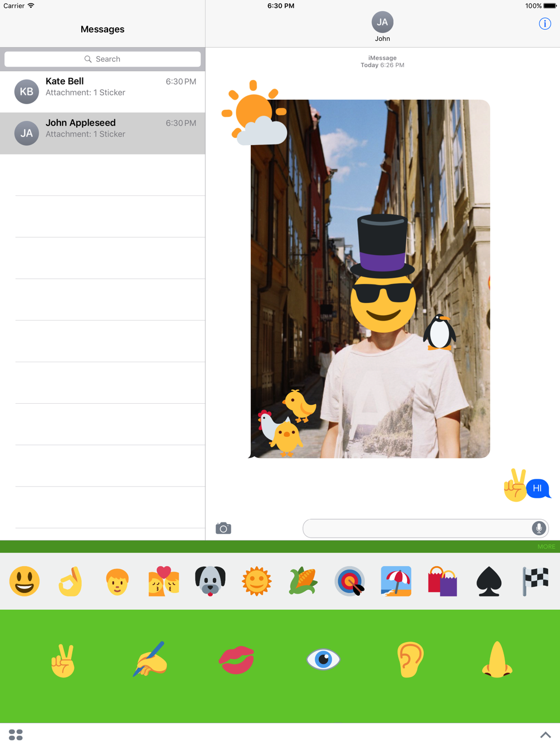Pick the victory hand sticker

pyautogui.click(x=63, y=660)
